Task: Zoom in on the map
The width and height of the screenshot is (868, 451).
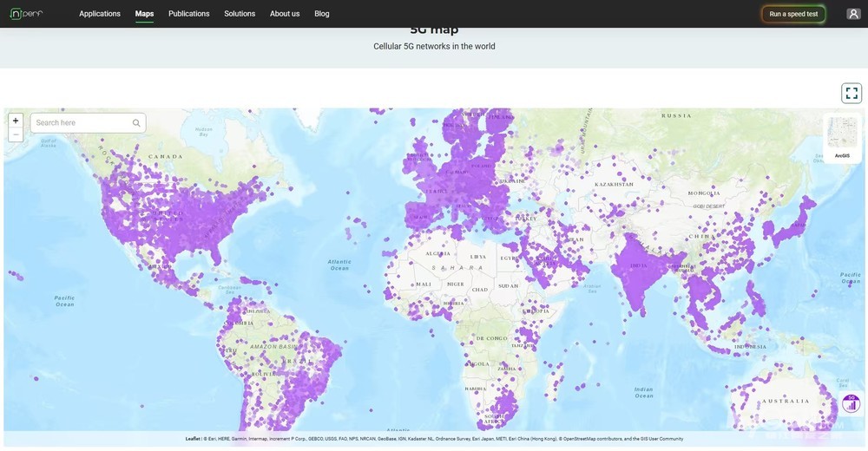Action: (x=16, y=121)
